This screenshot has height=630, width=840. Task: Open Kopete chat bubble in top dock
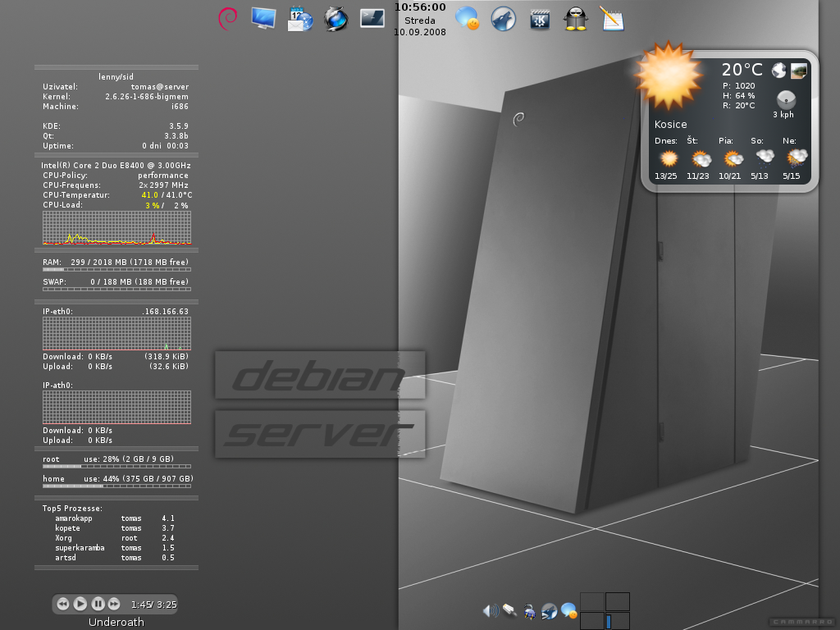pos(467,19)
